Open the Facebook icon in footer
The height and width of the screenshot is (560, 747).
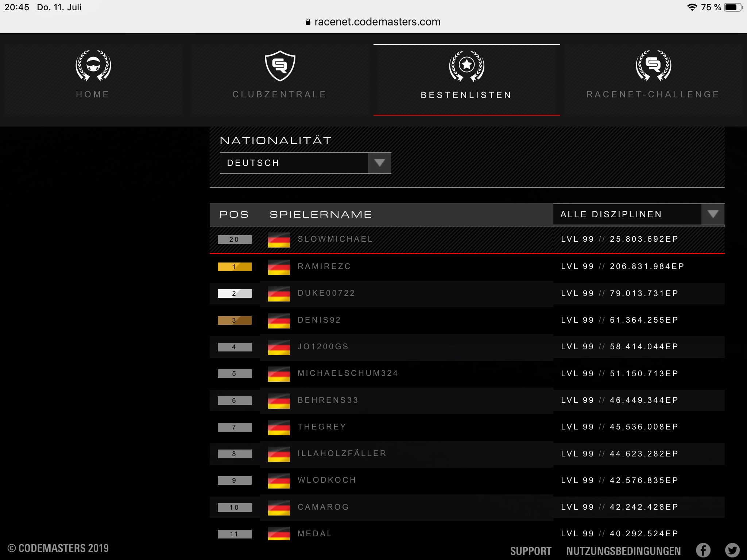(703, 550)
